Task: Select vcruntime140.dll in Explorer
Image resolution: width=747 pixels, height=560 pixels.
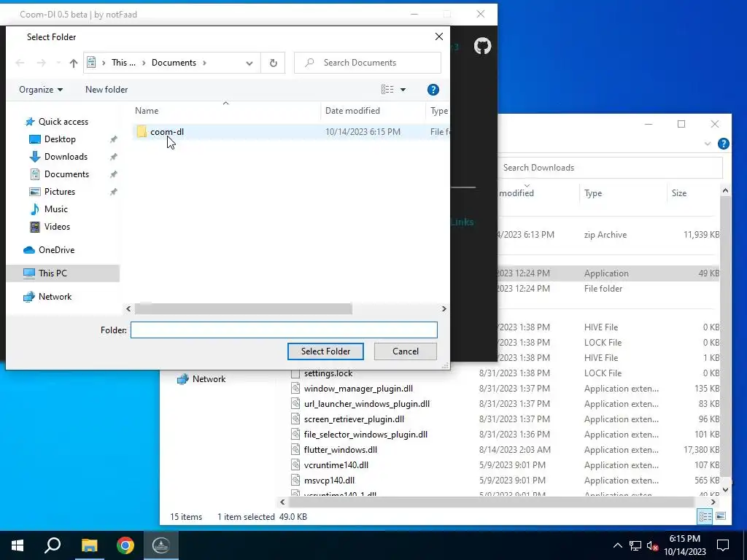Action: pos(336,464)
